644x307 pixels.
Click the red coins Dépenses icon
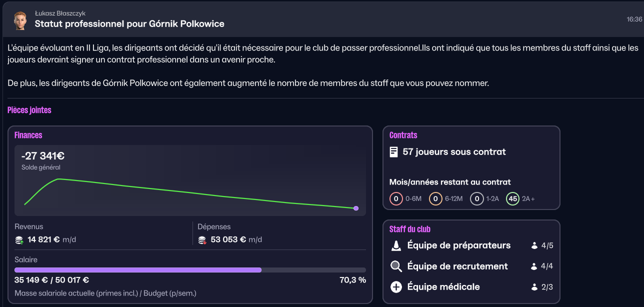(x=202, y=240)
